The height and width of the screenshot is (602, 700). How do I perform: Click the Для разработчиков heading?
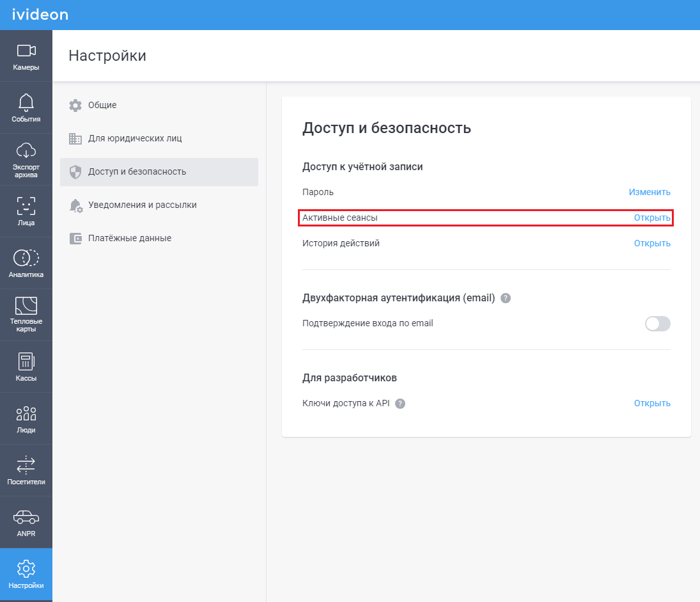pyautogui.click(x=350, y=378)
